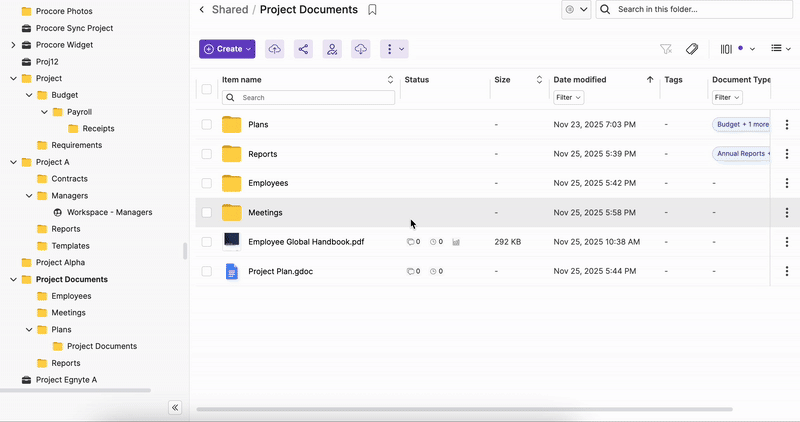The image size is (800, 422).
Task: Click the download cloud icon in toolbar
Action: (x=361, y=49)
